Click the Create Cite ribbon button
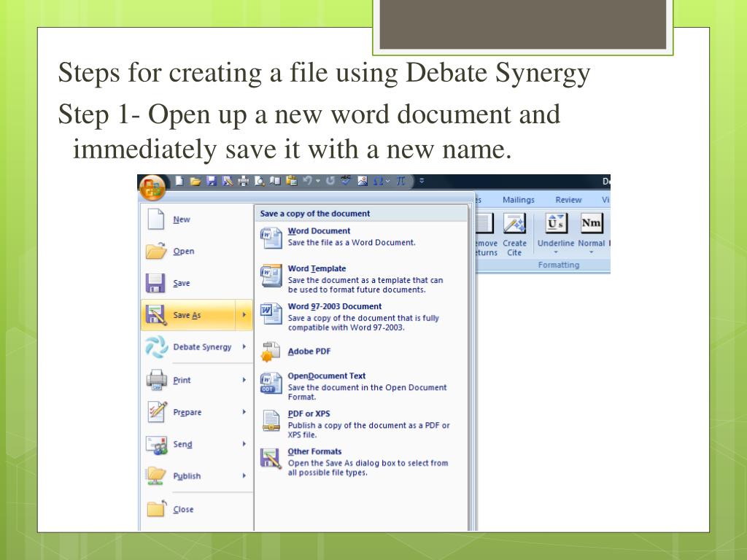 514,235
